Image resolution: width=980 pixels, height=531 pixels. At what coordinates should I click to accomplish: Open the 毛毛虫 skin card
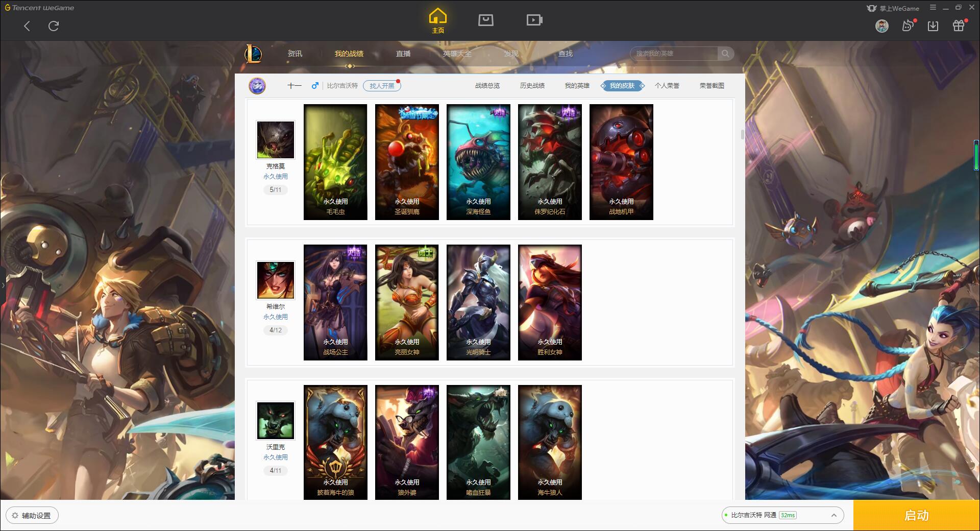tap(335, 162)
